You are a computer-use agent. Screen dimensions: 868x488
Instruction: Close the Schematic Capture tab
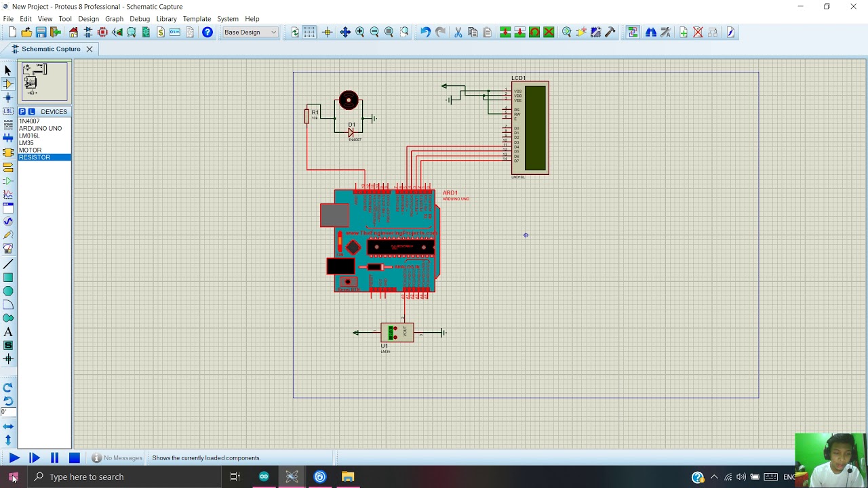tap(89, 49)
